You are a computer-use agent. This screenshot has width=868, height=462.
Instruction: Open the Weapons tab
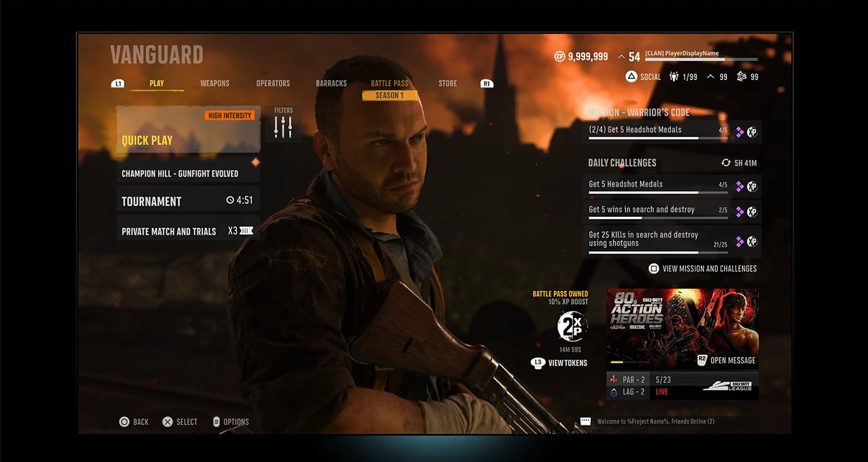[215, 83]
